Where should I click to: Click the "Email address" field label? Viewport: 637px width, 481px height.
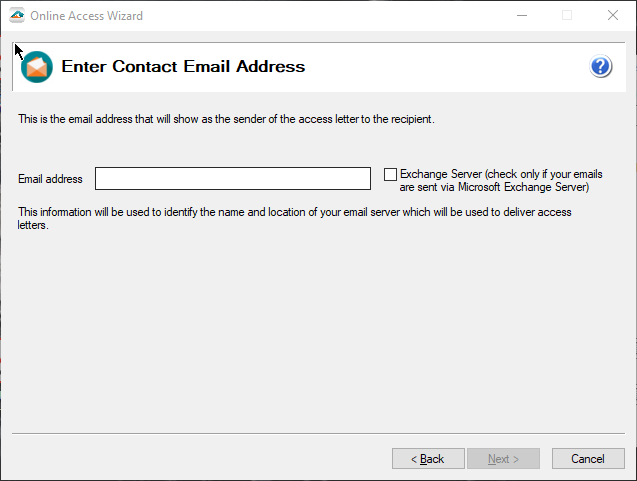(x=50, y=179)
